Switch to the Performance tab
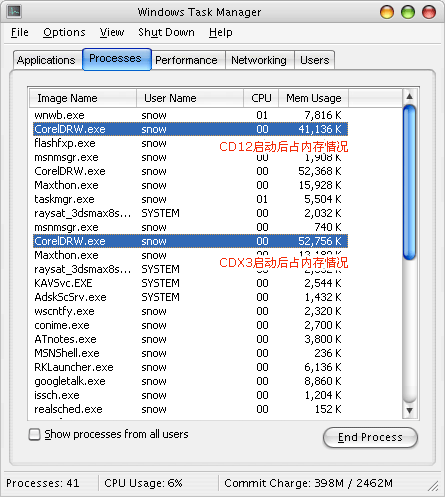445x497 pixels. [x=188, y=60]
